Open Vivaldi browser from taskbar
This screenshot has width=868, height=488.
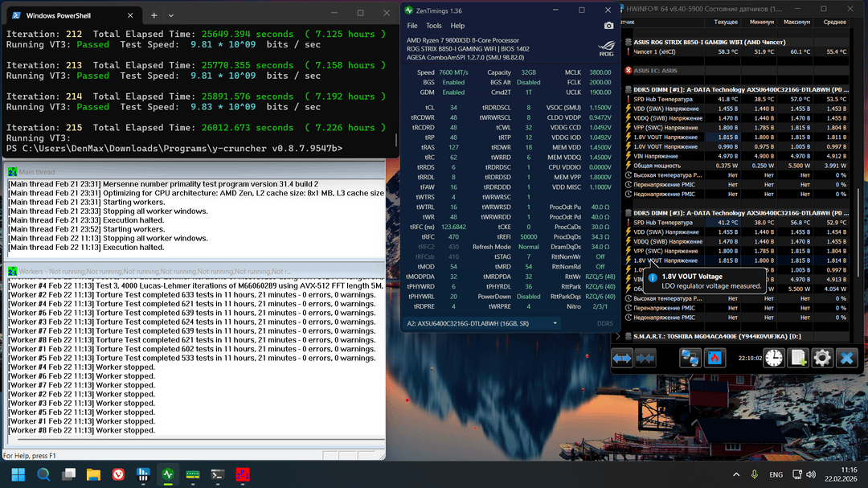click(118, 474)
